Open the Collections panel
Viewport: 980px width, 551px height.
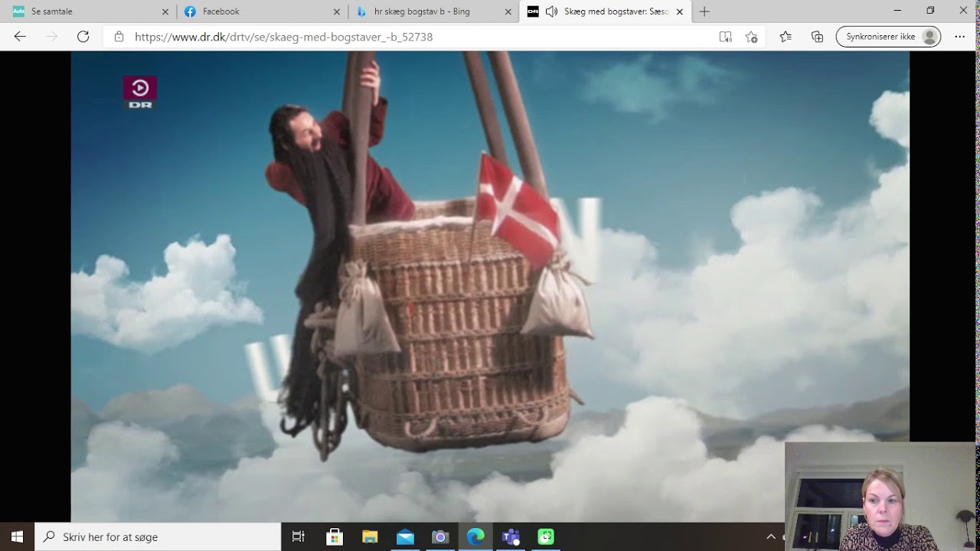pyautogui.click(x=817, y=37)
